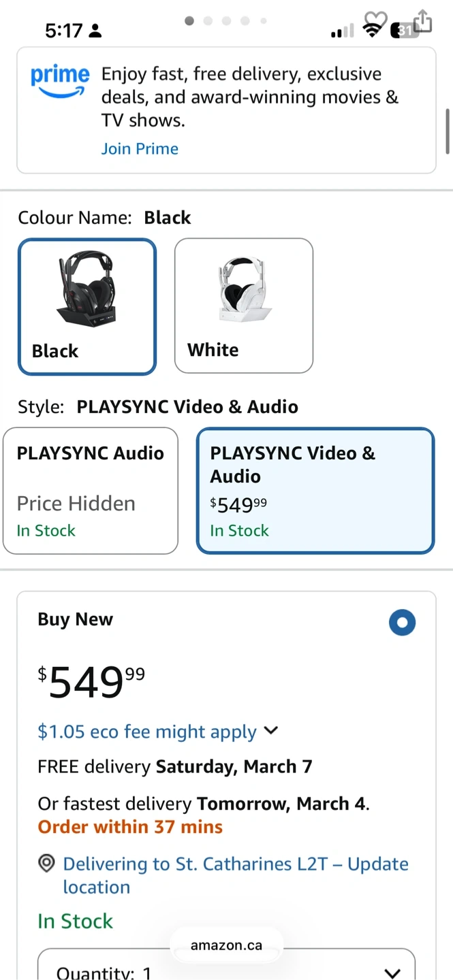The image size is (453, 980).
Task: Tap the Wi-Fi status icon
Action: click(372, 31)
